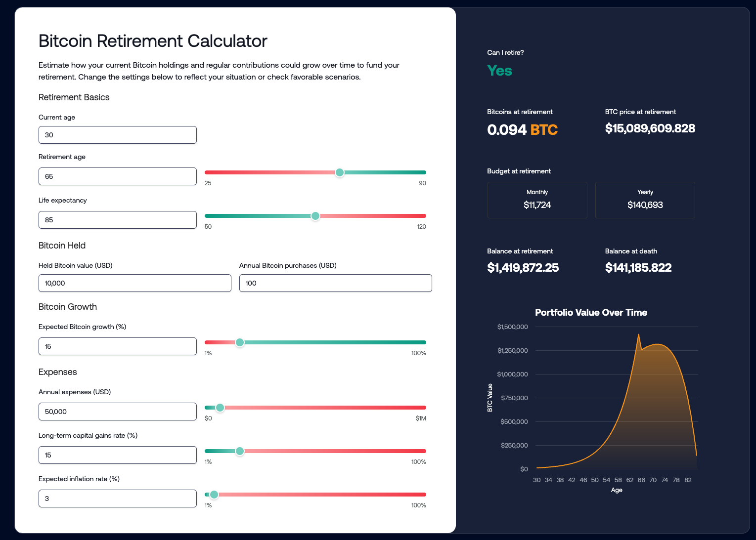Click the Yearly budget card

tap(645, 200)
